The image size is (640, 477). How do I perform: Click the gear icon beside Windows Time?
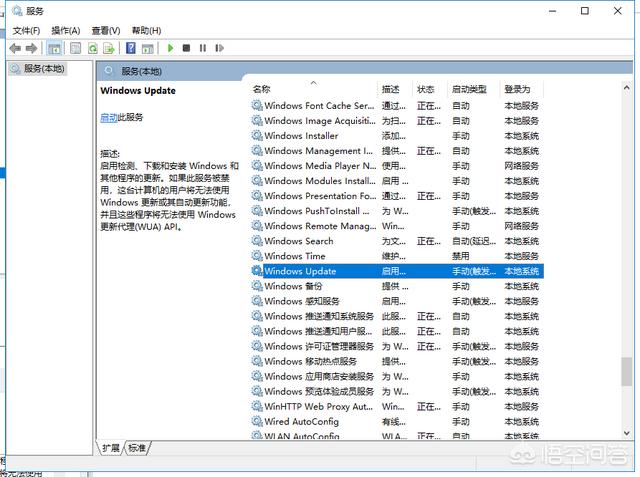click(x=257, y=256)
